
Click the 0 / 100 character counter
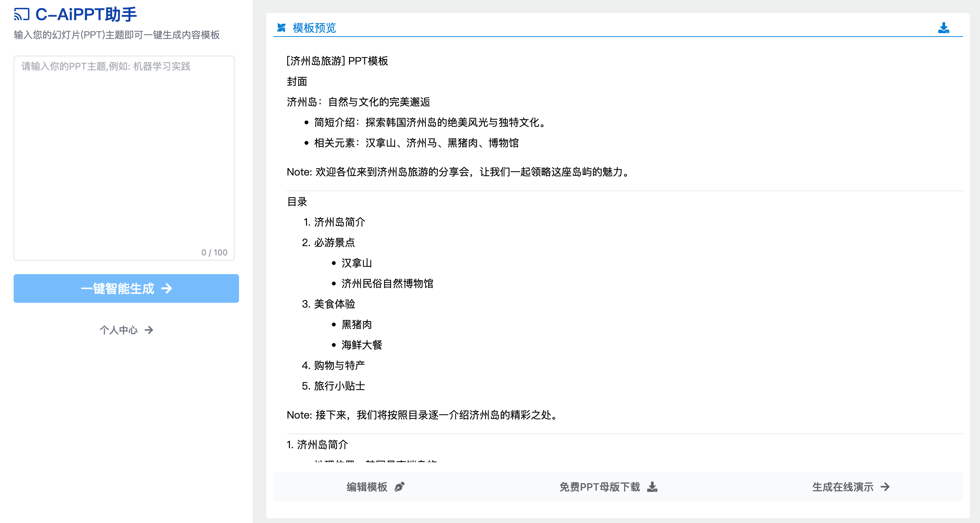tap(214, 253)
